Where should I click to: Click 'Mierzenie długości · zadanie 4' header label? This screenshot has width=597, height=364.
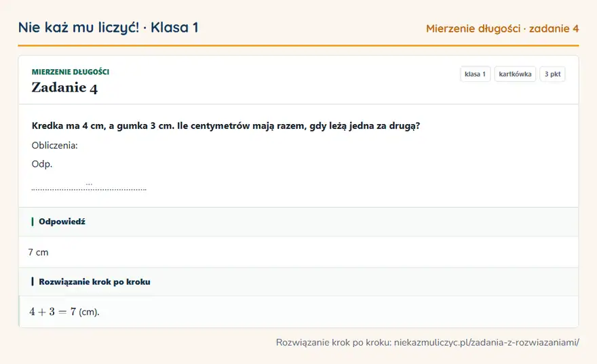point(502,28)
